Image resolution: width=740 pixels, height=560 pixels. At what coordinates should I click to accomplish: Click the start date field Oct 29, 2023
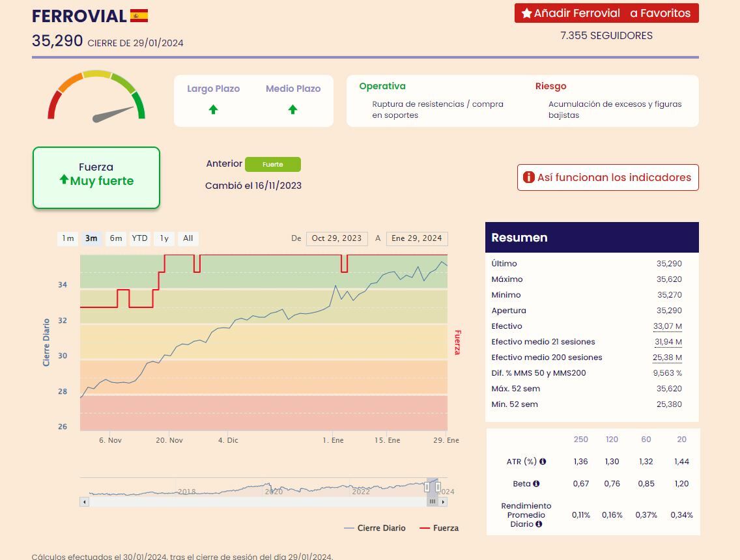pos(337,238)
